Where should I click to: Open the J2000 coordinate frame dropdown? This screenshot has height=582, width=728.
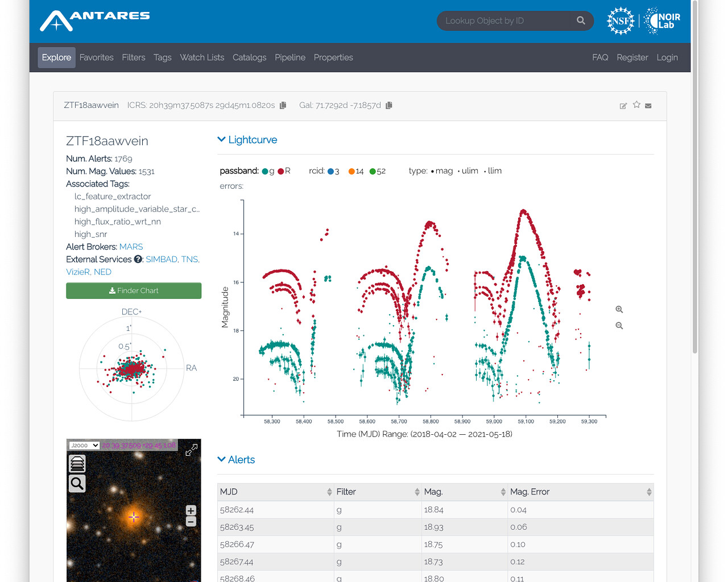(84, 445)
